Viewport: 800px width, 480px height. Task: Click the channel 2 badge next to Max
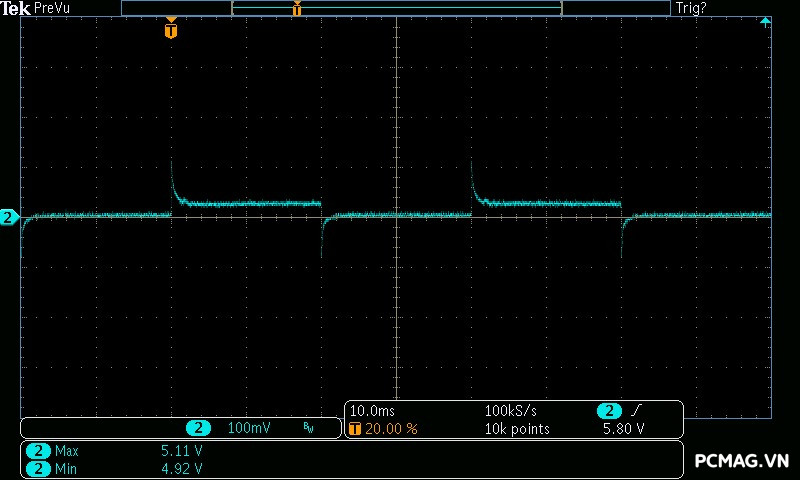[x=38, y=451]
